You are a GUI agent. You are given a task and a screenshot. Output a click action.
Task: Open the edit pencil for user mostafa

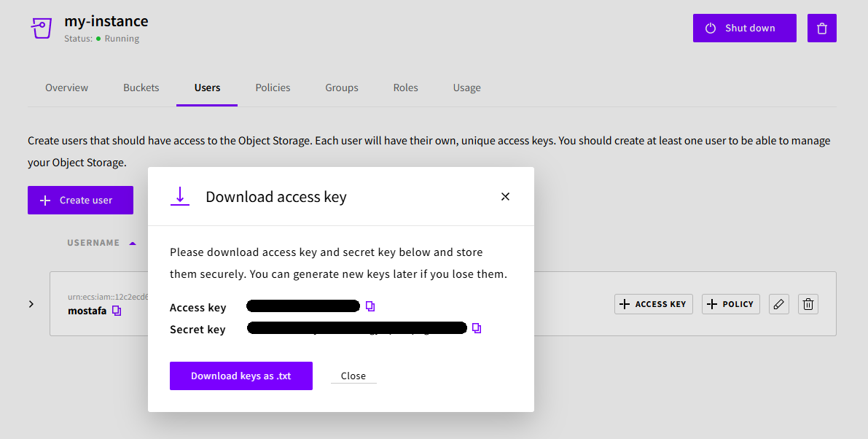coord(778,304)
